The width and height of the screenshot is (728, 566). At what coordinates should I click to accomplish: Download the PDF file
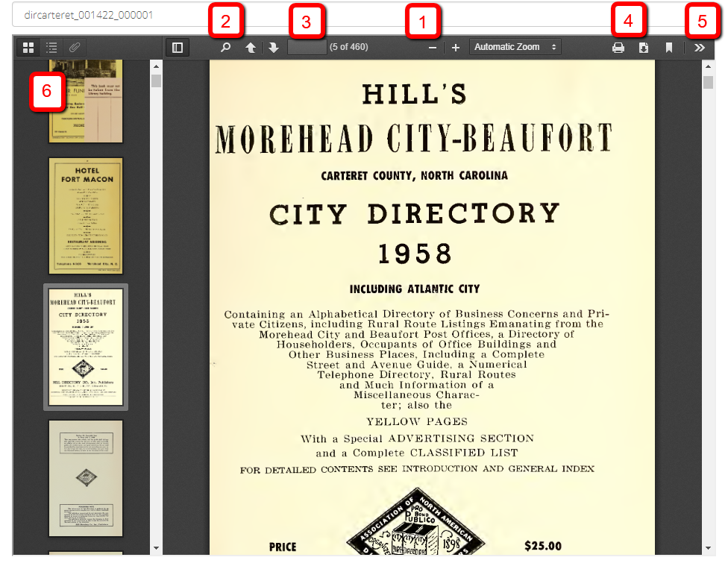click(x=644, y=48)
